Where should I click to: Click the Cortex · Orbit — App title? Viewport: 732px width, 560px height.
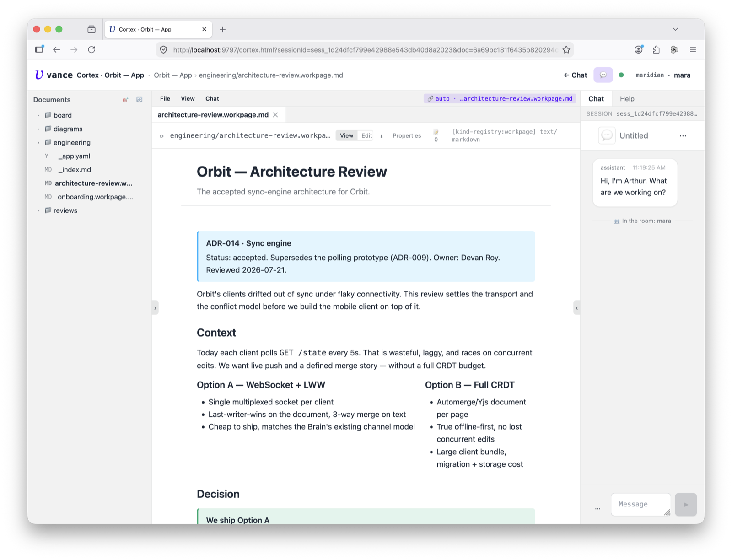110,75
